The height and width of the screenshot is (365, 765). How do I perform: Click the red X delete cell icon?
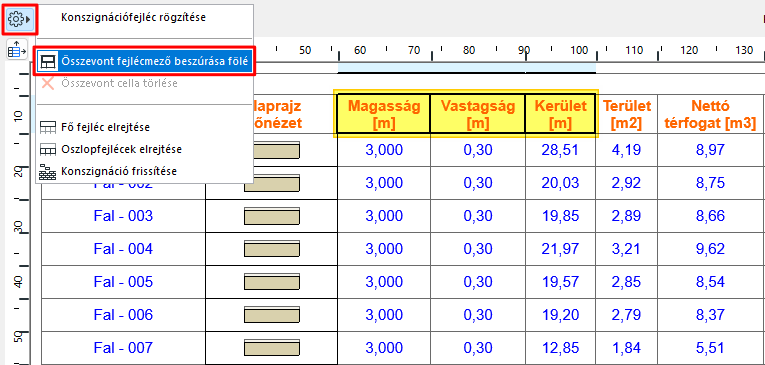pos(48,83)
